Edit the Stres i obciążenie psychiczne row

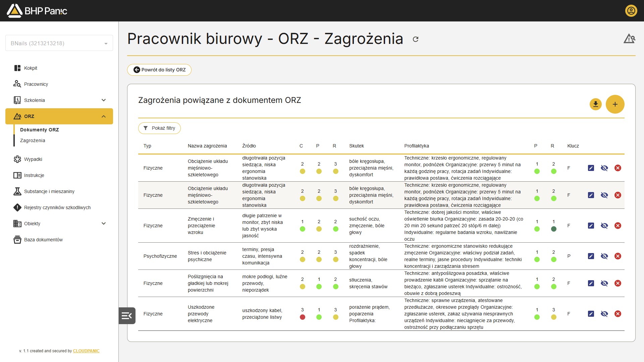591,256
